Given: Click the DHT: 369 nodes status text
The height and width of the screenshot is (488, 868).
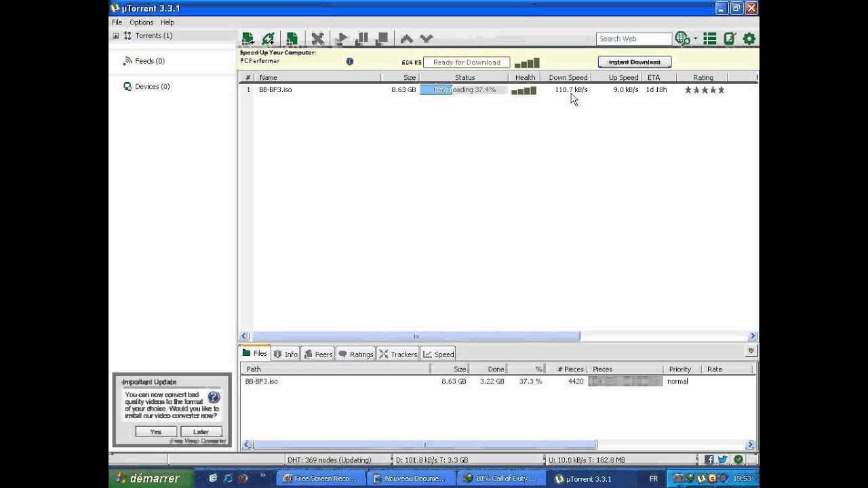Looking at the screenshot, I should [x=330, y=460].
